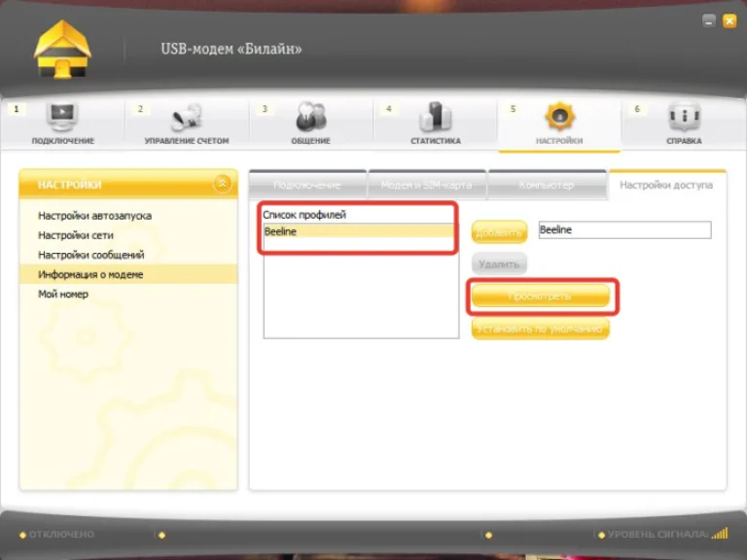This screenshot has width=747, height=560.
Task: Select the Beeline profile in the list
Action: 359,231
